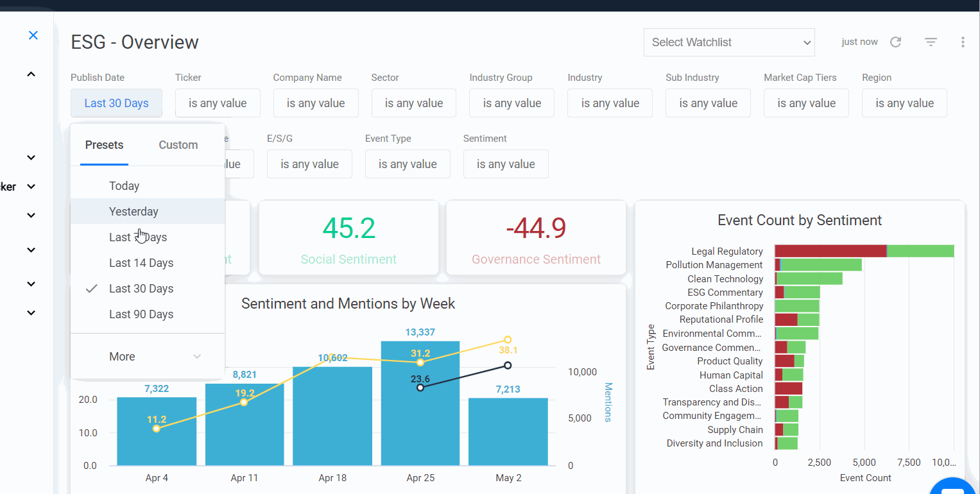Image resolution: width=980 pixels, height=494 pixels.
Task: Click the refresh dashboard icon
Action: click(x=896, y=42)
